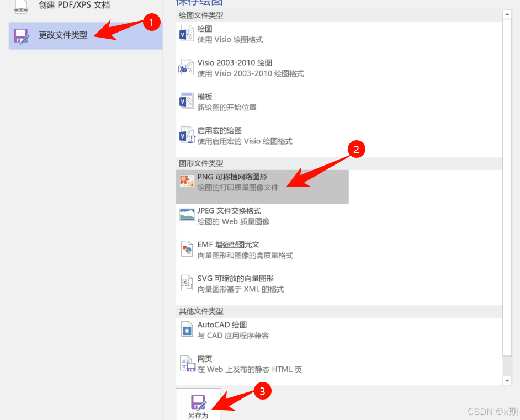Click the purple save icon beside 更改文件类型
Viewport: 520px width, 420px height.
[x=21, y=36]
